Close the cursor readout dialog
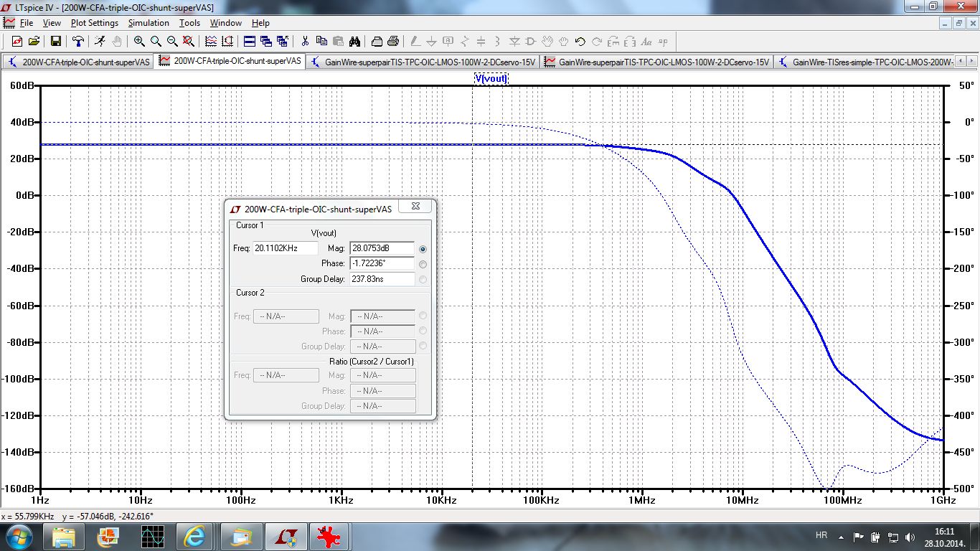 415,207
